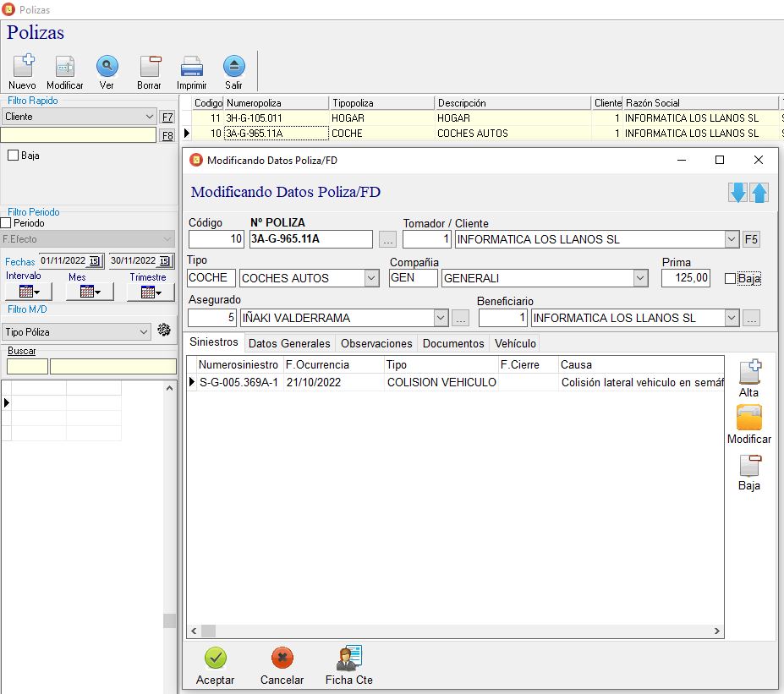
Task: Click the Modificar folder icon for siniestros
Action: 749,418
